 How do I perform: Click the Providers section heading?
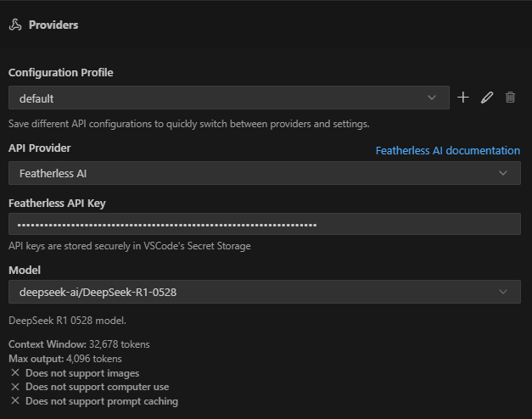pyautogui.click(x=53, y=25)
